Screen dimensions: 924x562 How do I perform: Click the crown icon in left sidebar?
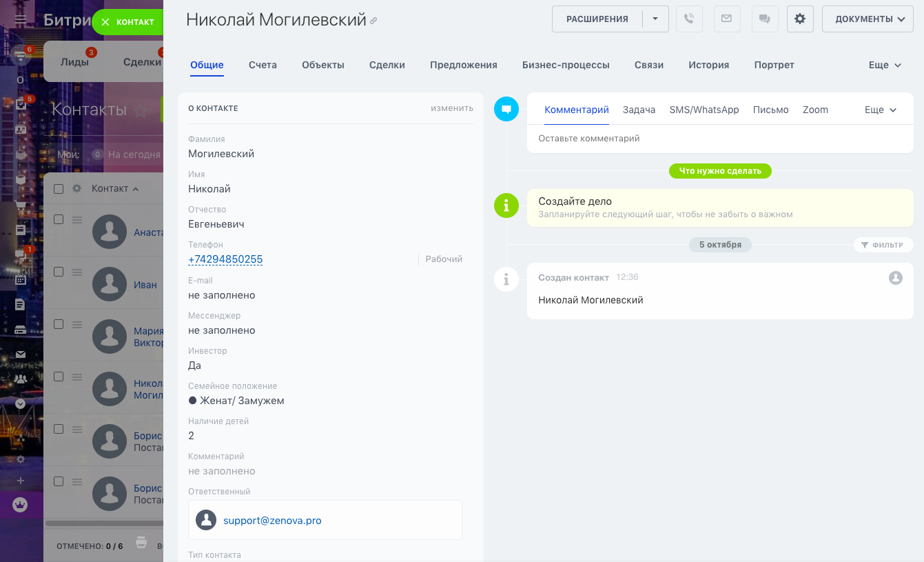pos(21,505)
